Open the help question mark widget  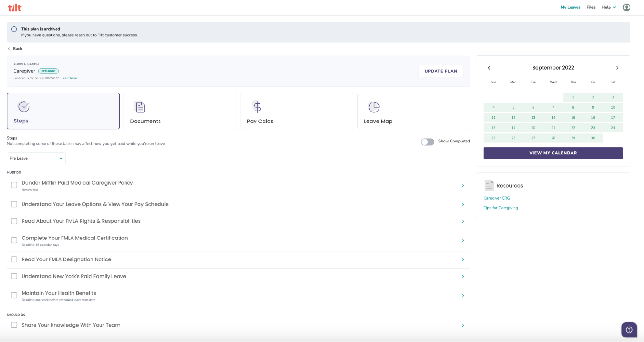(629, 330)
